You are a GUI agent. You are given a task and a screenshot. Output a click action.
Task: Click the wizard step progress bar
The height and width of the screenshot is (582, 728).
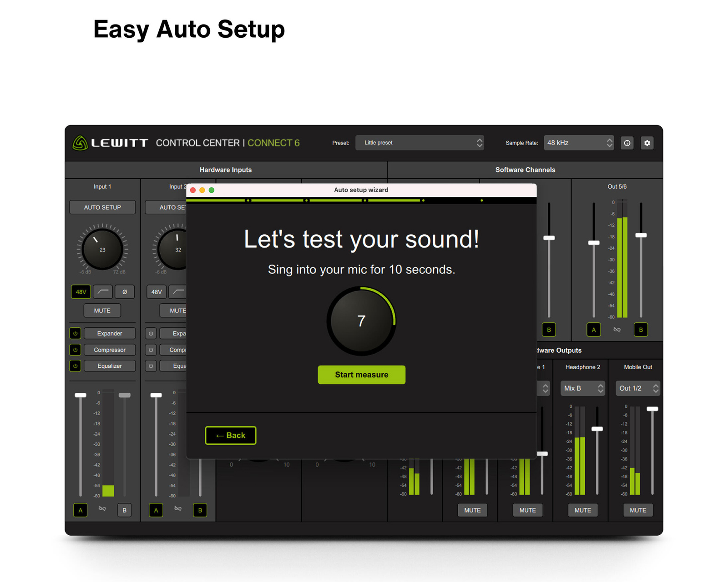[x=361, y=200]
